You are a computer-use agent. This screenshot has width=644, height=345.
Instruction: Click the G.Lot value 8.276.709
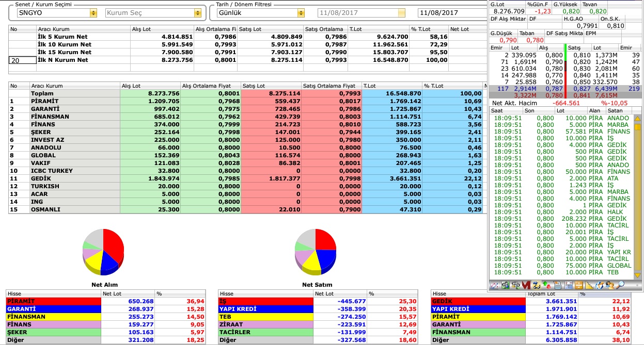pyautogui.click(x=509, y=11)
